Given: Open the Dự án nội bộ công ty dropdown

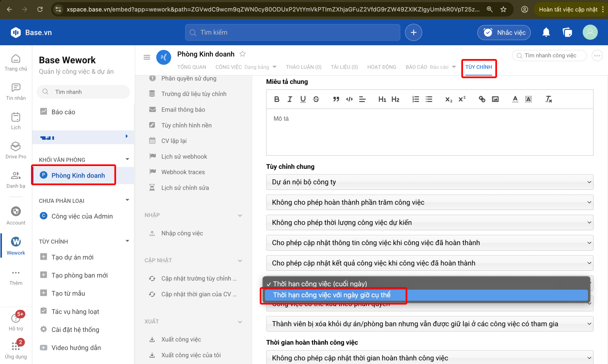Looking at the screenshot, I should (429, 182).
